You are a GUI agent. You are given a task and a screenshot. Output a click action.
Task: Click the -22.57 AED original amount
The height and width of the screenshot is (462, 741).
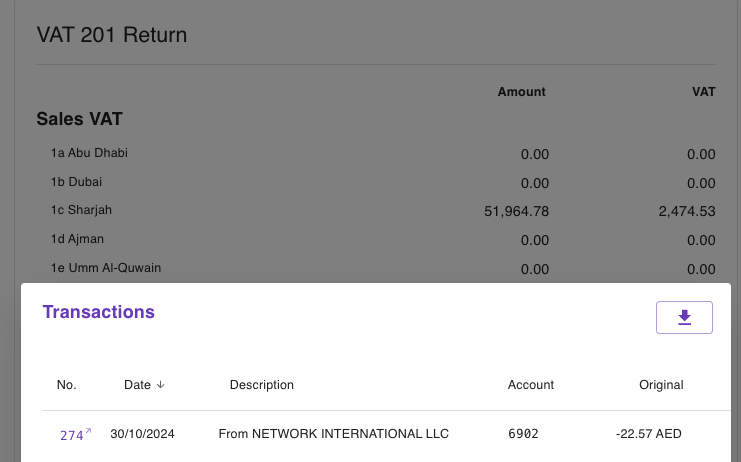(x=649, y=434)
